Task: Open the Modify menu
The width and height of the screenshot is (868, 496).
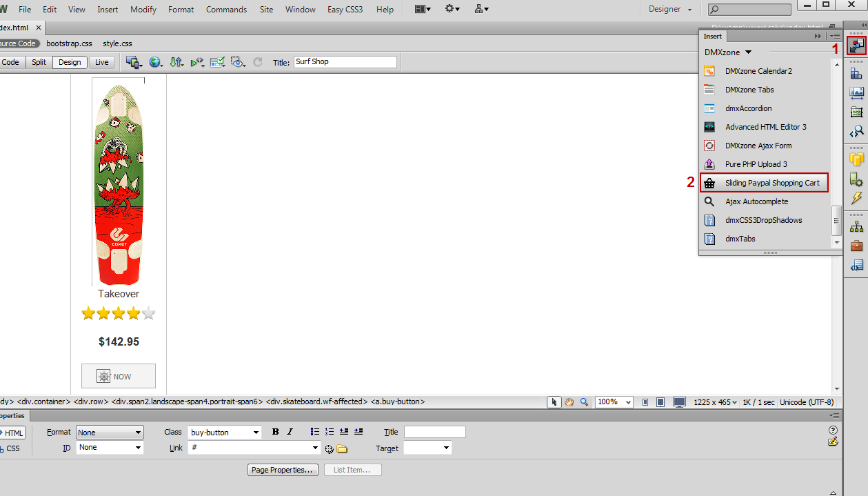Action: coord(143,10)
